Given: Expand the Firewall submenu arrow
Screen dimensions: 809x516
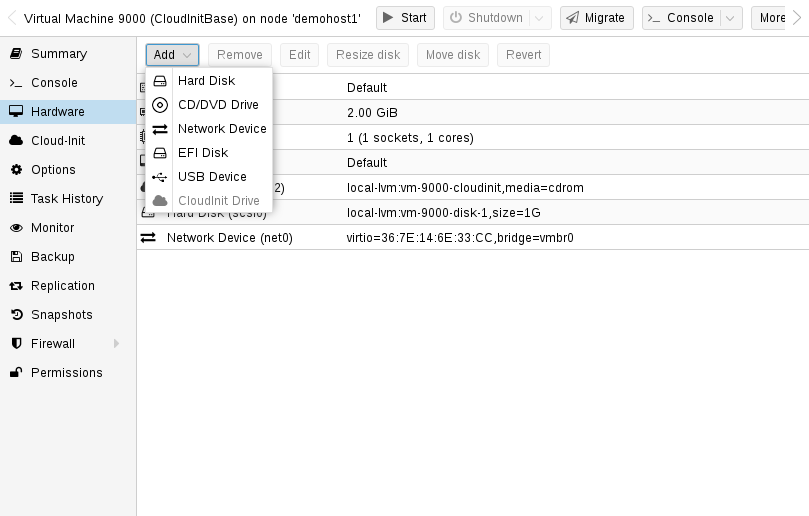Looking at the screenshot, I should (x=116, y=344).
